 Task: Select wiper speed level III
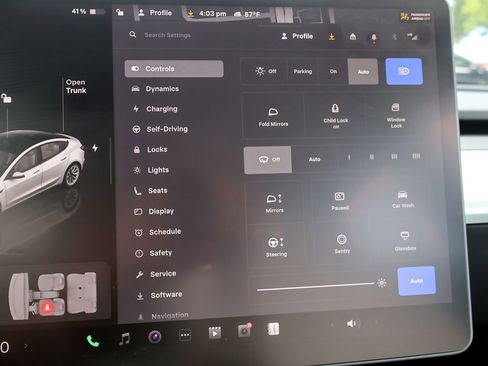point(394,156)
